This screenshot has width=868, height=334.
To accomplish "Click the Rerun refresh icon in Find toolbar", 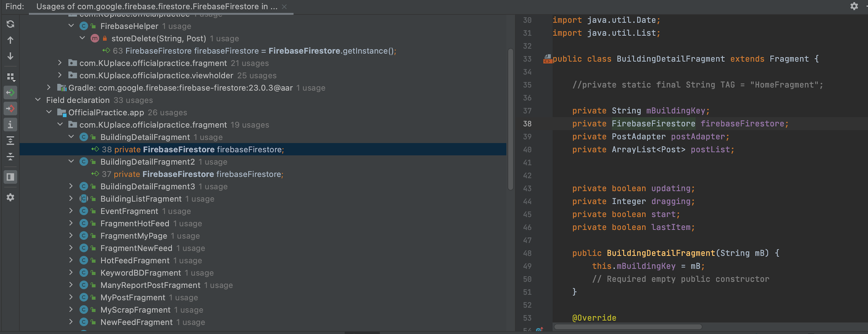I will coord(10,24).
